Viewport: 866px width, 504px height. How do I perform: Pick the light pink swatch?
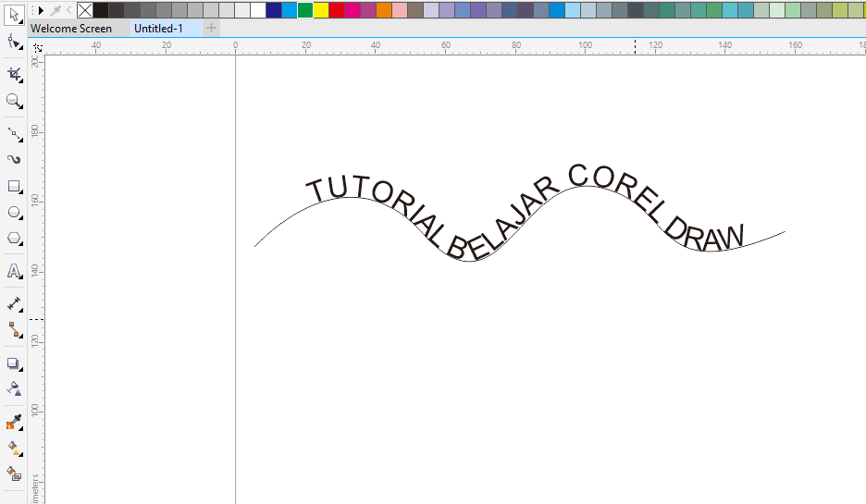pos(400,10)
